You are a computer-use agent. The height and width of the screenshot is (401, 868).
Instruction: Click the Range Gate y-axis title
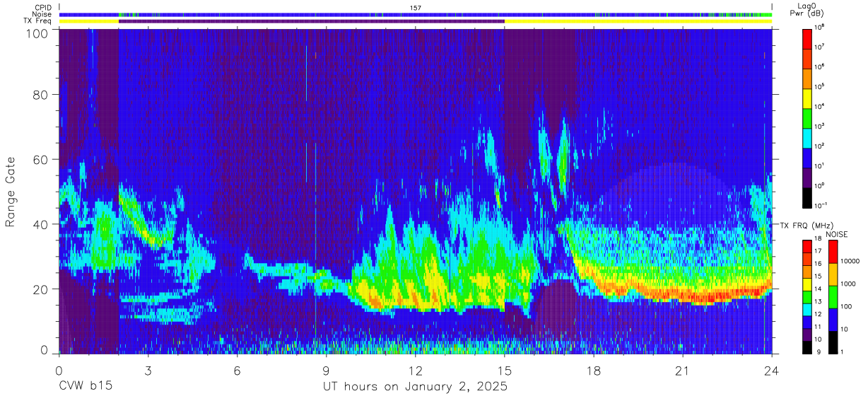(x=11, y=192)
